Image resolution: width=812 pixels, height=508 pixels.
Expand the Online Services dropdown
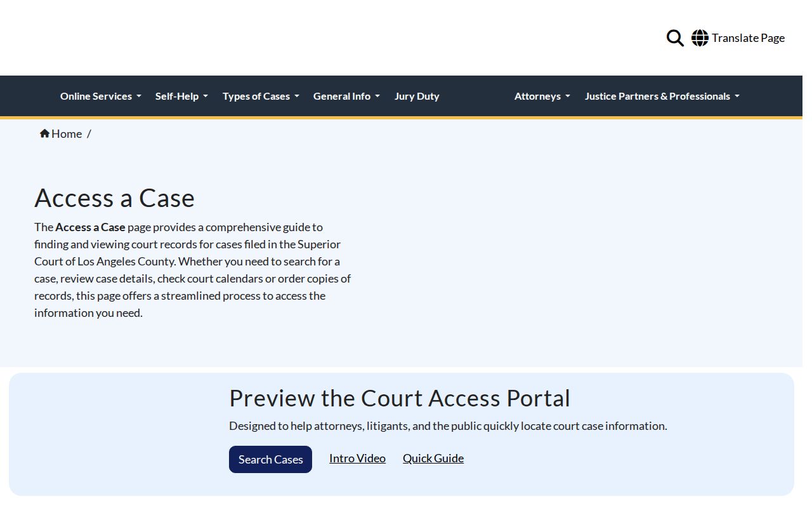[101, 97]
